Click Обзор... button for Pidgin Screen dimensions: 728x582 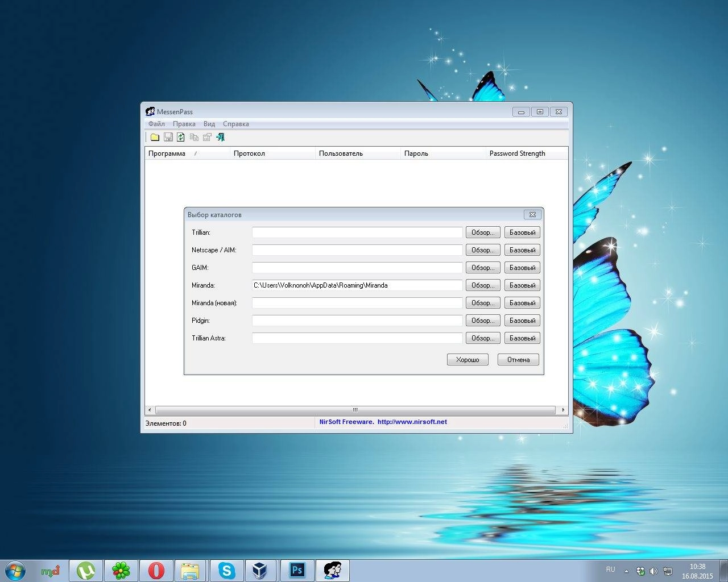(x=483, y=321)
